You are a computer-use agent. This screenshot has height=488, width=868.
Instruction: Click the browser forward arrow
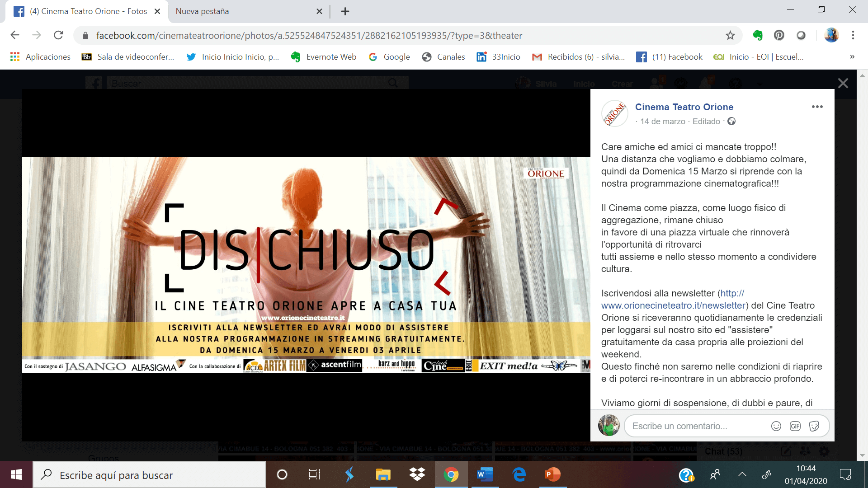pyautogui.click(x=37, y=35)
